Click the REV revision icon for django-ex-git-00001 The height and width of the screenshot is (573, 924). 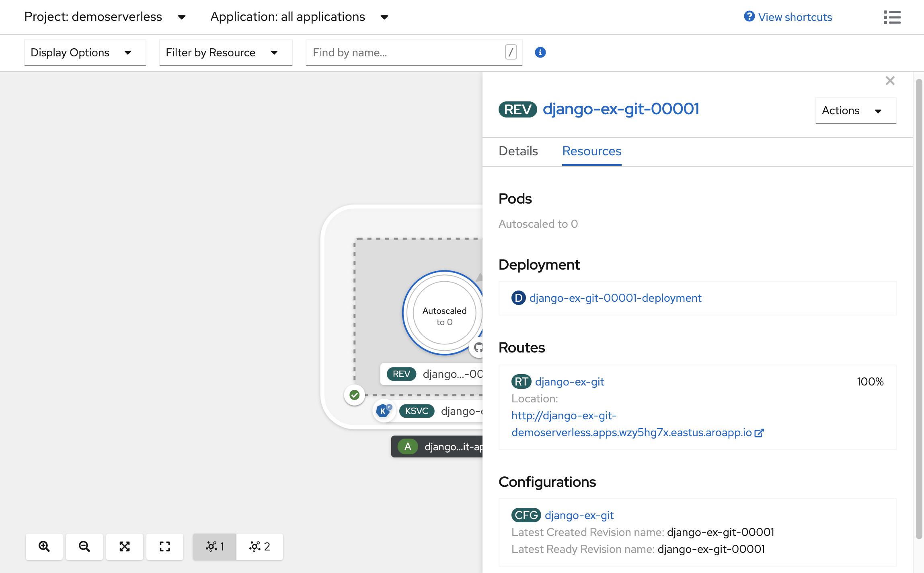[x=517, y=109]
